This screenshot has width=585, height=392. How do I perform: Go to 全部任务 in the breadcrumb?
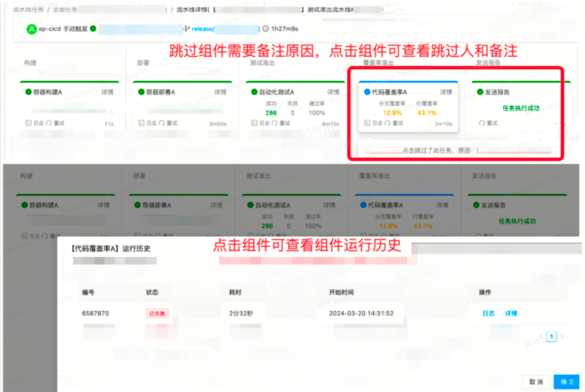[x=65, y=10]
